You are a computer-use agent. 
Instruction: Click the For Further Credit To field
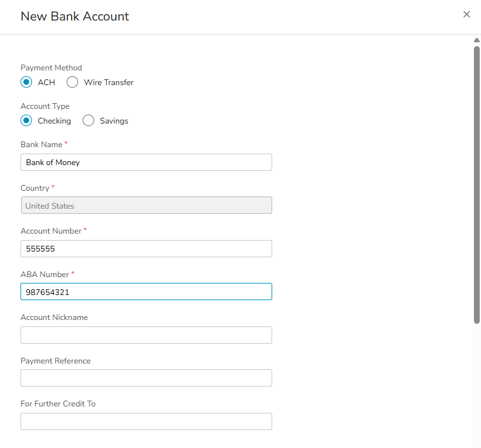click(146, 421)
